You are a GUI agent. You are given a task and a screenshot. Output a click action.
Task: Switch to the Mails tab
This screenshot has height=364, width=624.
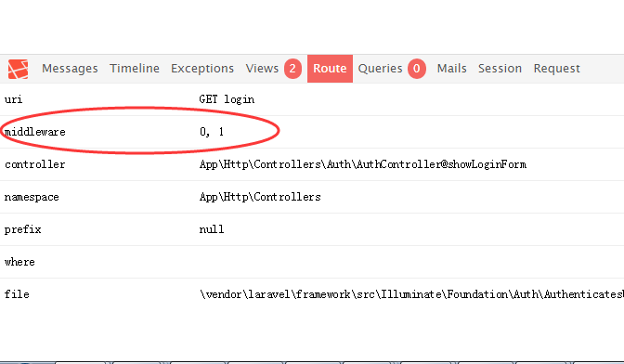(x=451, y=69)
